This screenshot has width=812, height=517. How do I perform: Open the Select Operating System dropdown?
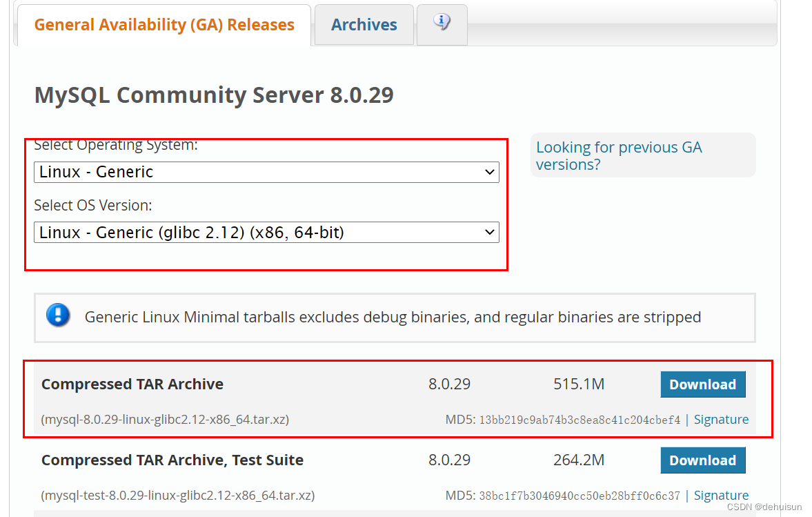tap(266, 172)
